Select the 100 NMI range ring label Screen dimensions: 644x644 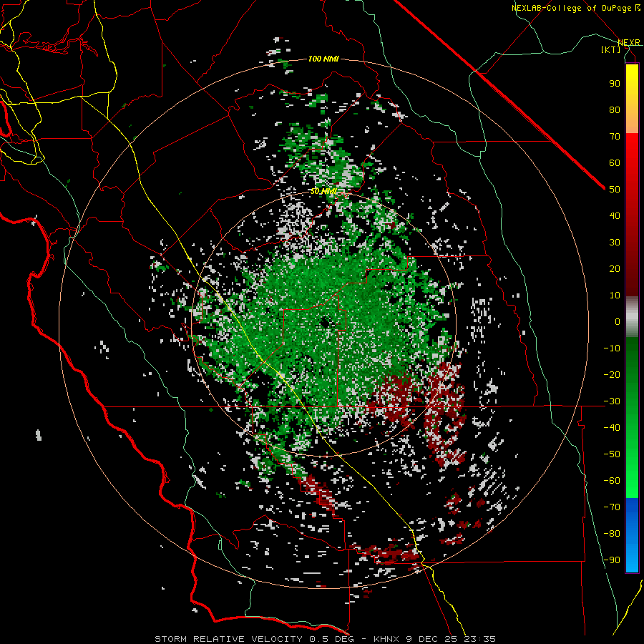[323, 59]
